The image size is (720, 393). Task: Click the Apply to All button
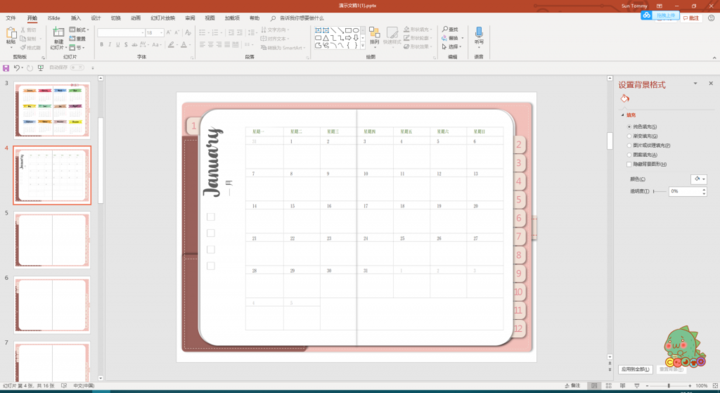point(636,369)
